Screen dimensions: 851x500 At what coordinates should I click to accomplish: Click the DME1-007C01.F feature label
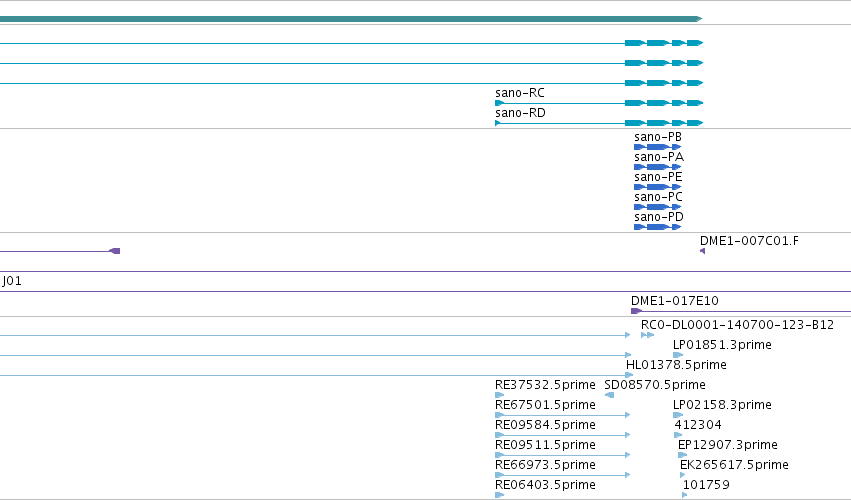click(749, 241)
